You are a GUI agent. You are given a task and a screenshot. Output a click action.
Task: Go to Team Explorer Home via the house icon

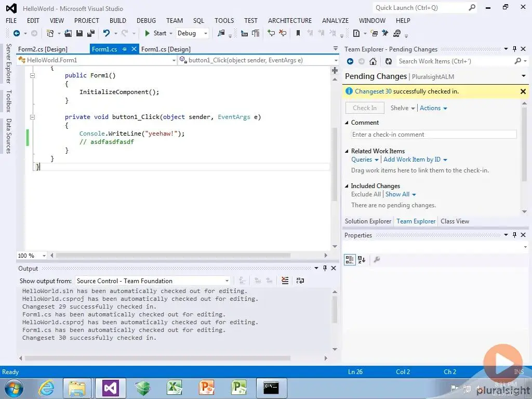click(373, 61)
